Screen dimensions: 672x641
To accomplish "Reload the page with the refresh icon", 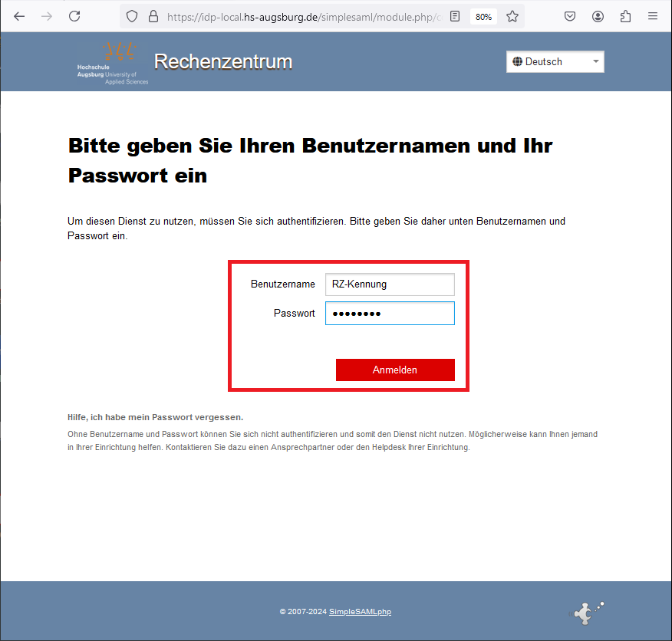I will point(74,15).
